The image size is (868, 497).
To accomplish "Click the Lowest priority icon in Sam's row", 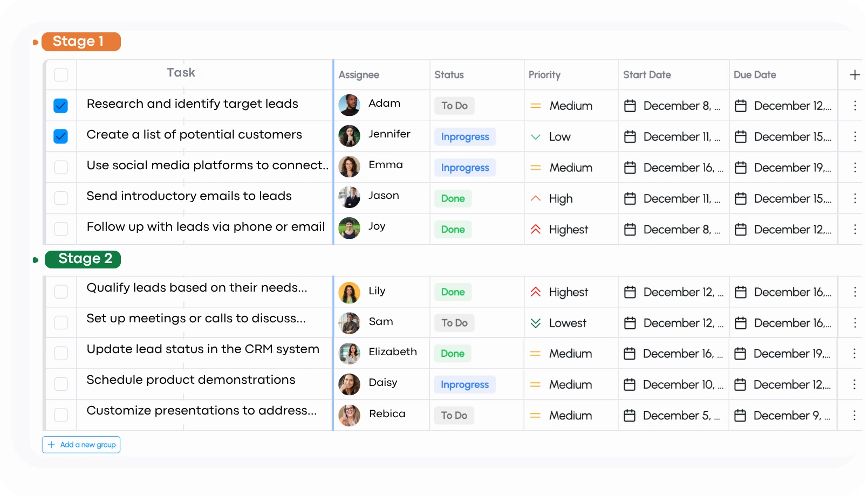I will click(536, 323).
